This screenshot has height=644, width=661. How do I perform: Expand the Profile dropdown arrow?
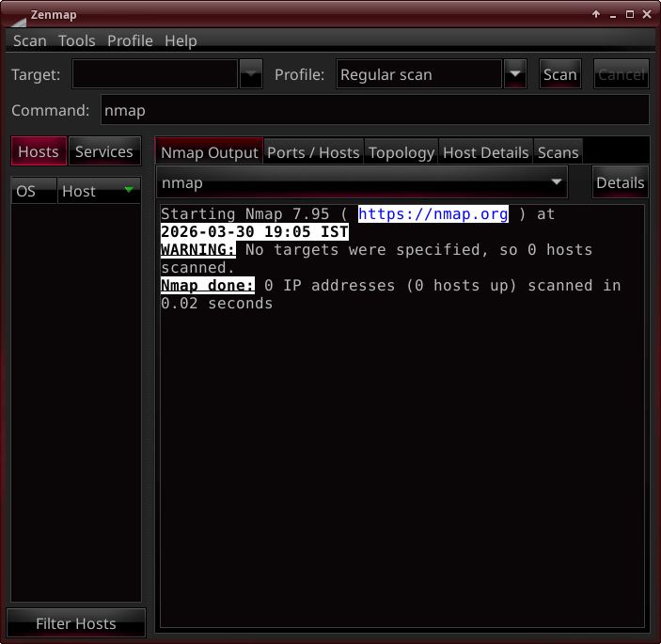[515, 74]
